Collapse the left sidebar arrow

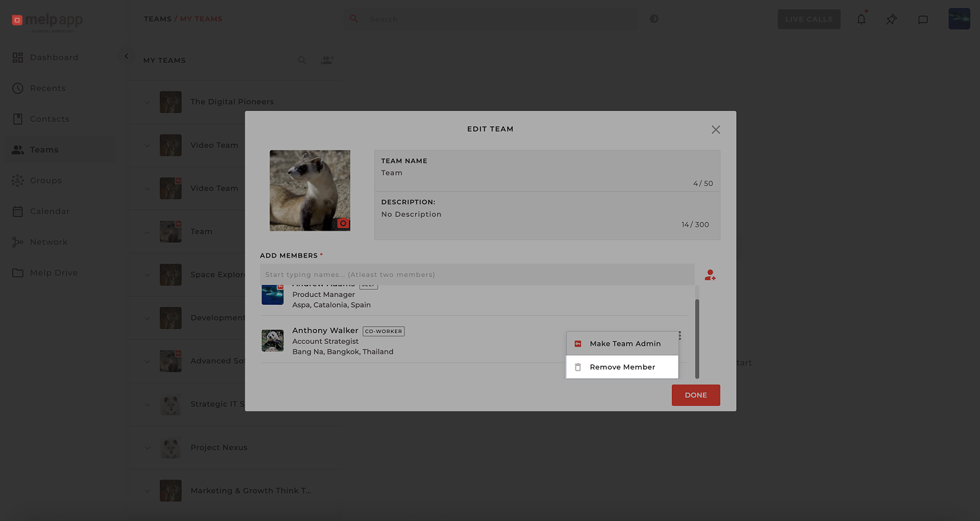(x=126, y=57)
